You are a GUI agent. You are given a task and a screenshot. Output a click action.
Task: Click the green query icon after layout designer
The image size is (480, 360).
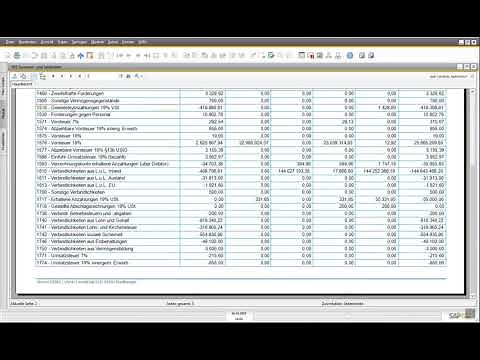pyautogui.click(x=320, y=55)
